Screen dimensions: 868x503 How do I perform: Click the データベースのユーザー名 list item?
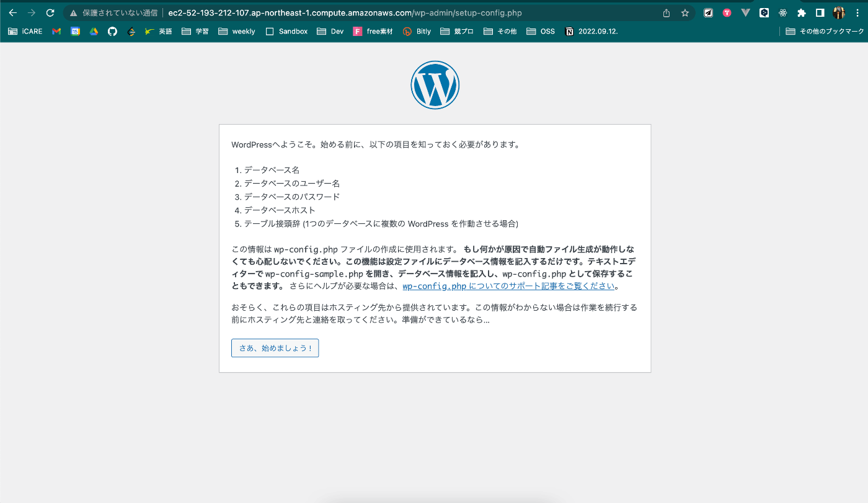(x=291, y=183)
